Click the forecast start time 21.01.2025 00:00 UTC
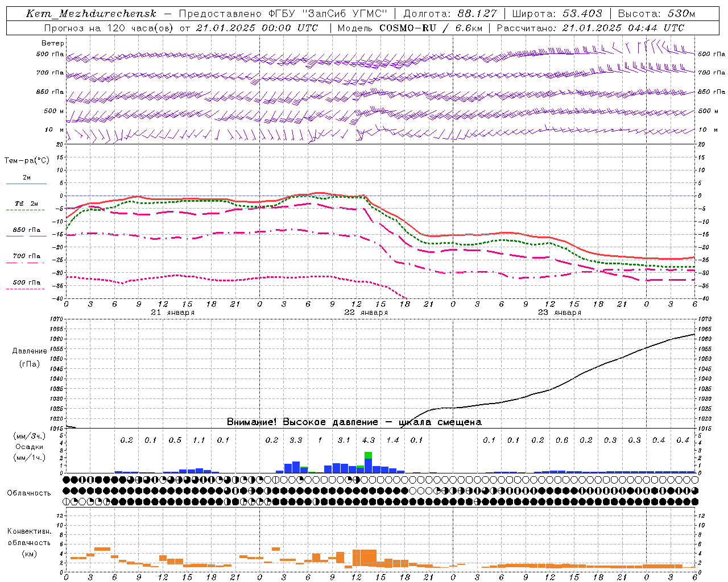The image size is (728, 582). point(257,28)
